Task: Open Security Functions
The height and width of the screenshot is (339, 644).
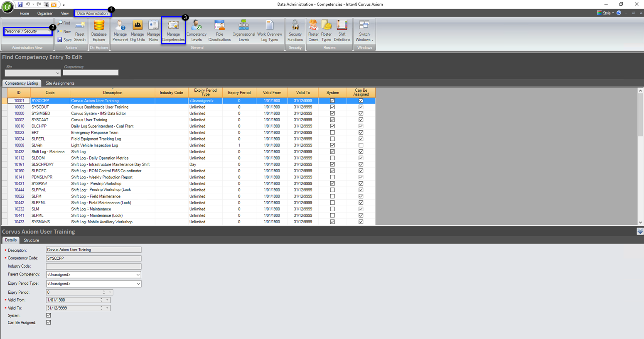Action: 295,31
